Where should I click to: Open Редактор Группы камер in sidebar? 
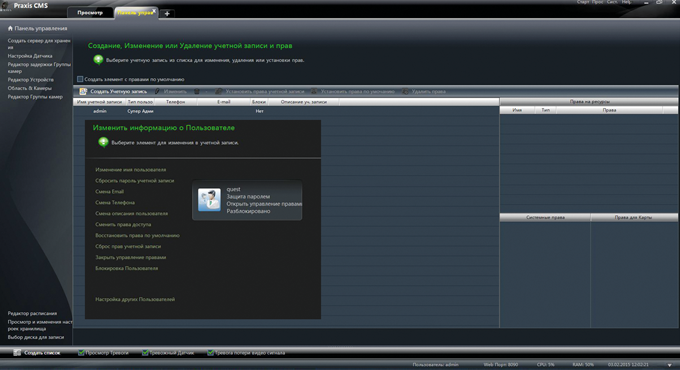[x=35, y=97]
